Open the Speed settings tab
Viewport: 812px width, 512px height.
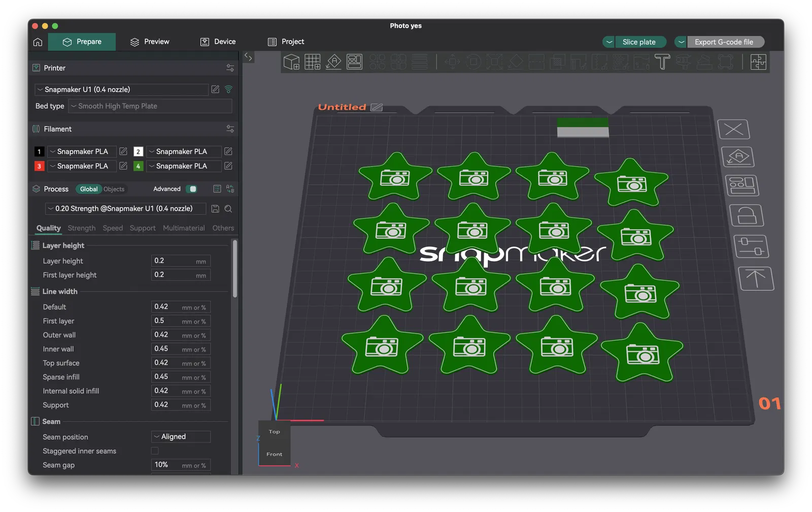[x=113, y=228]
